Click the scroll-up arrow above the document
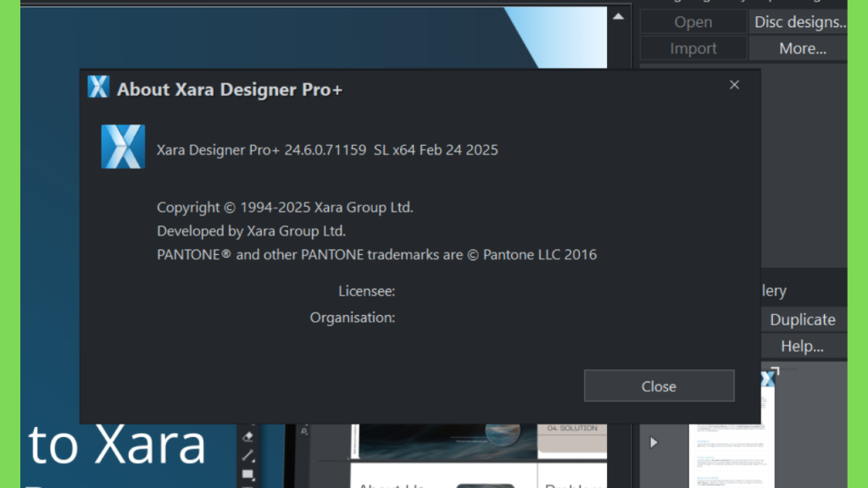Viewport: 868px width, 488px height. [x=618, y=17]
